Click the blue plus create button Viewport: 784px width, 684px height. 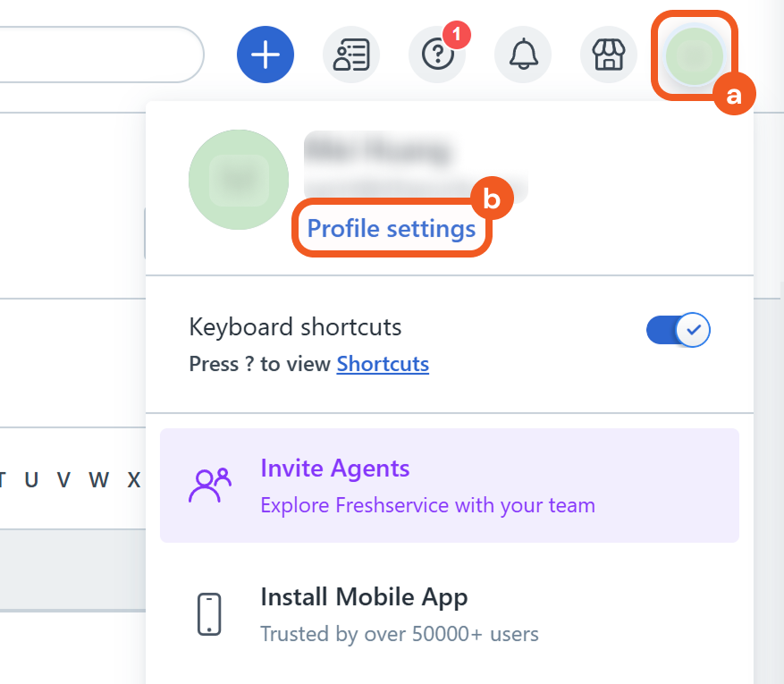[x=265, y=55]
